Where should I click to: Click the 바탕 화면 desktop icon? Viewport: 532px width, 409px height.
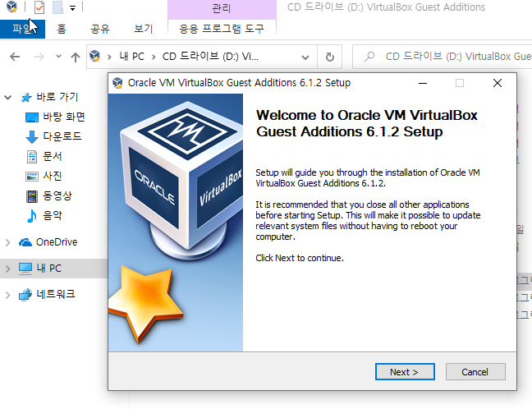(x=32, y=117)
